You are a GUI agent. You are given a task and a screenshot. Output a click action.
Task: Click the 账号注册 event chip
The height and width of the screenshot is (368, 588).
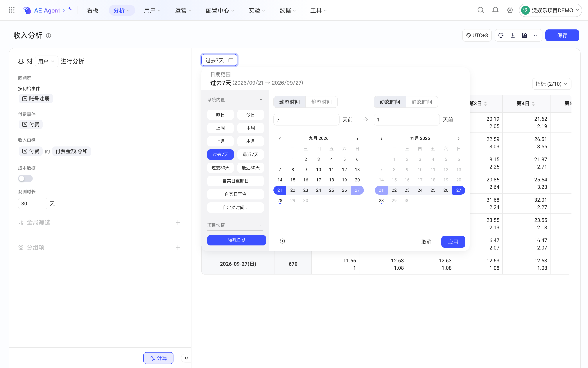coord(36,99)
